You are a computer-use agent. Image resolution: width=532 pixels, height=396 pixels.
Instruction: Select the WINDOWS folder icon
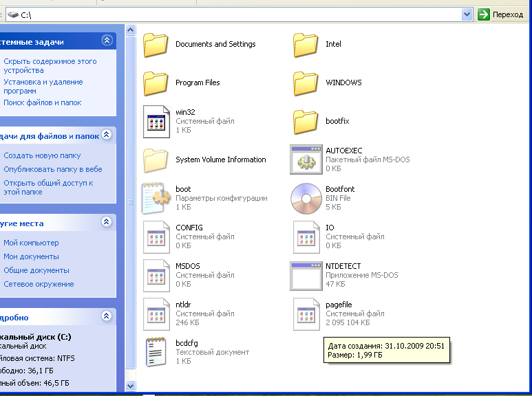coord(306,83)
